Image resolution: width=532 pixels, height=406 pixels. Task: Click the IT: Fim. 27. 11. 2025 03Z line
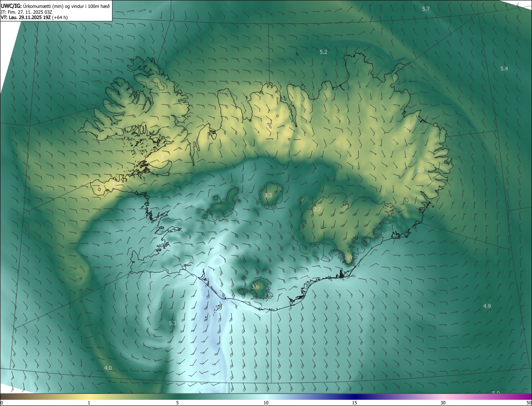[27, 12]
